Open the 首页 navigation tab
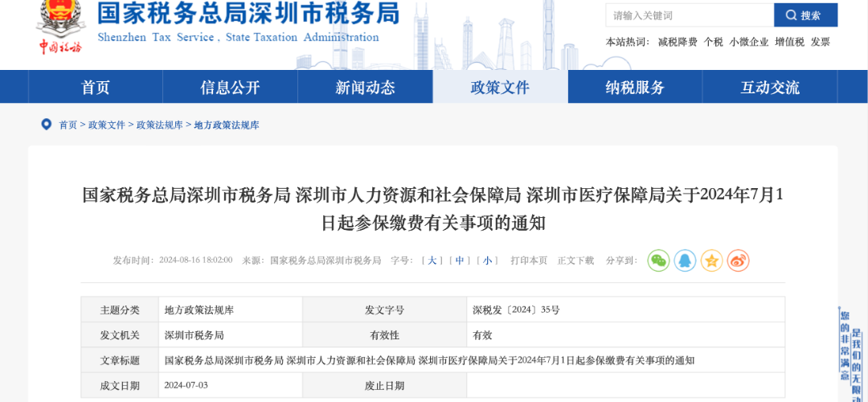The height and width of the screenshot is (402, 868). (x=95, y=87)
